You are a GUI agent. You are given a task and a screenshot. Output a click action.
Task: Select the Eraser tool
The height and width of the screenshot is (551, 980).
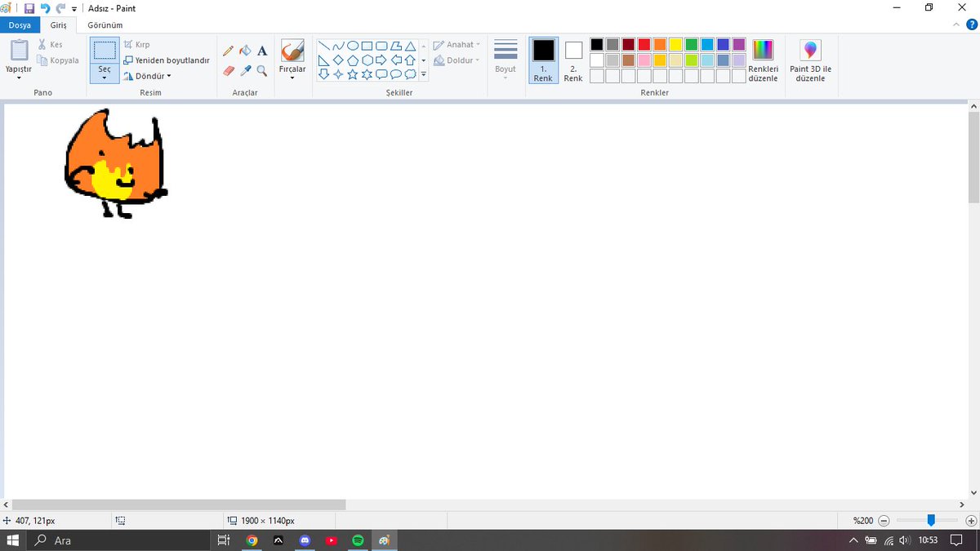(229, 71)
